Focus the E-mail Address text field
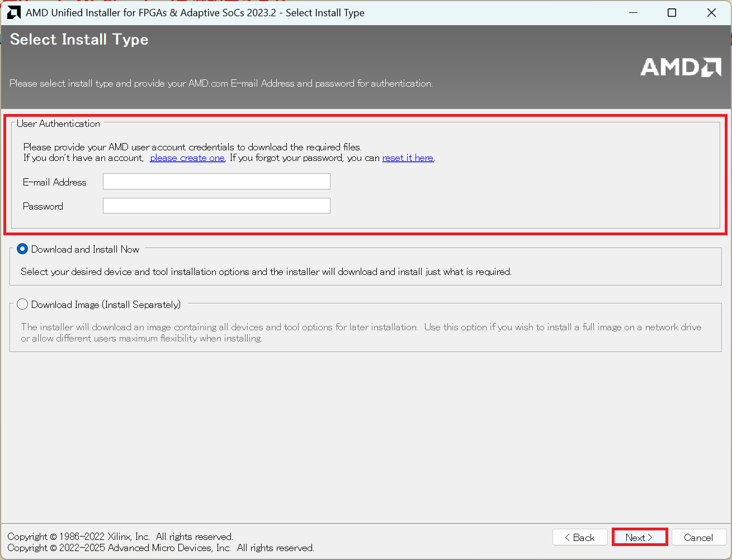 tap(216, 182)
